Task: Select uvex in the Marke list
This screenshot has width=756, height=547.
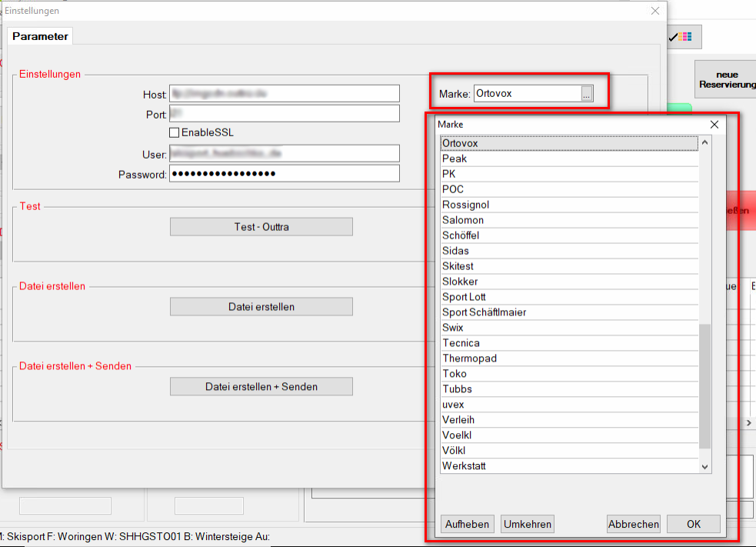Action: (x=569, y=405)
